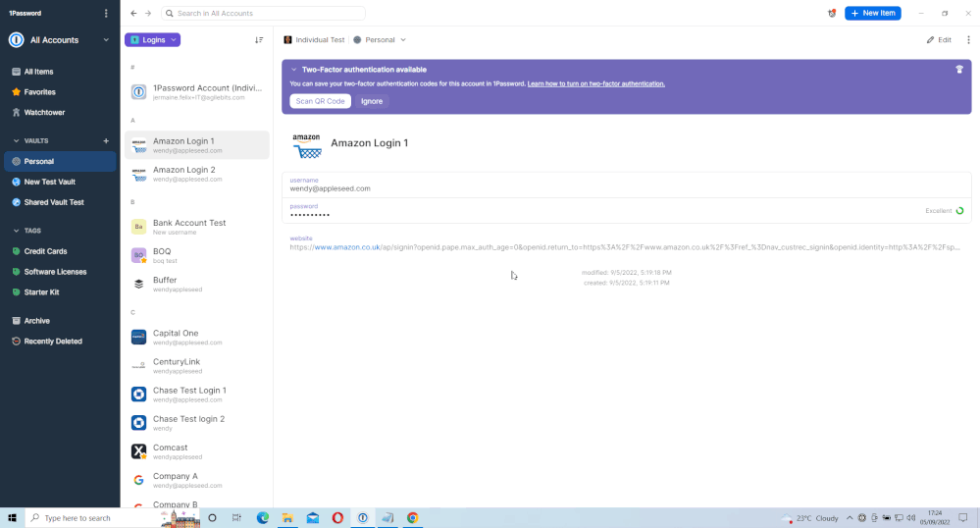This screenshot has height=528, width=980.
Task: Collapse the Vaults section
Action: (16, 141)
